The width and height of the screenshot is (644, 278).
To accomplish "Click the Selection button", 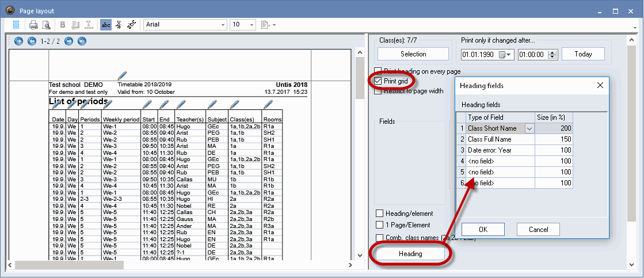I will (x=413, y=54).
